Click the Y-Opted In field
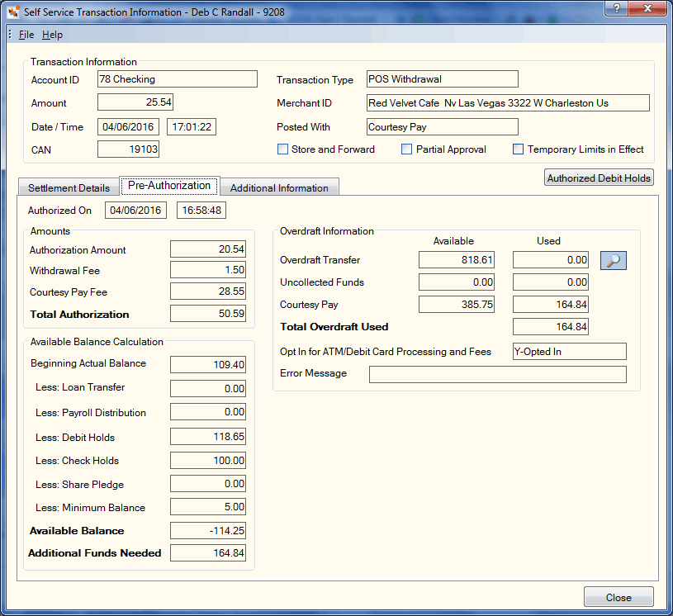The width and height of the screenshot is (673, 616). pos(570,352)
